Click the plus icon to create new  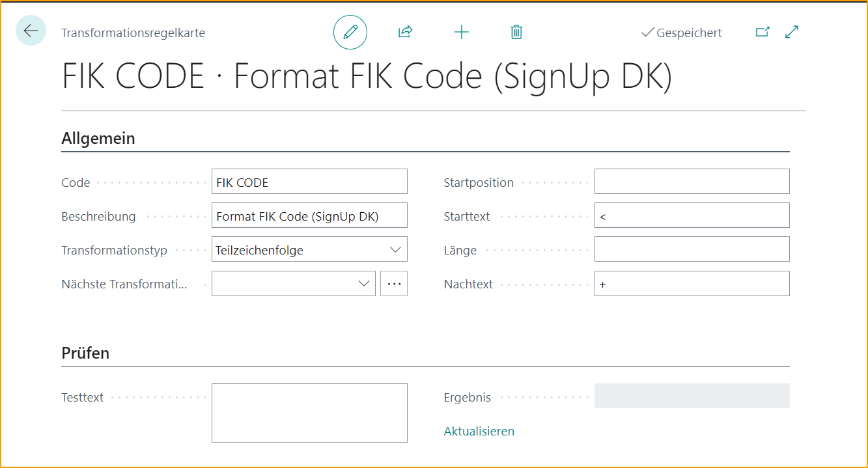461,33
